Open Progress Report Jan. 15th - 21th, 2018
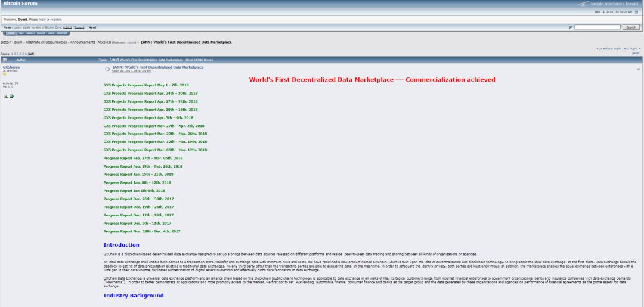644x307 pixels. click(138, 175)
